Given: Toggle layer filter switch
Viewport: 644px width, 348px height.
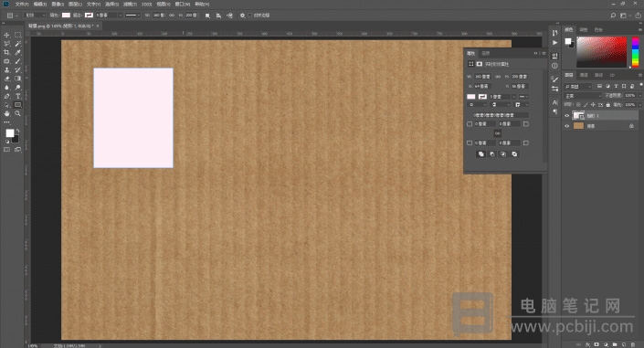Looking at the screenshot, I should tap(640, 86).
